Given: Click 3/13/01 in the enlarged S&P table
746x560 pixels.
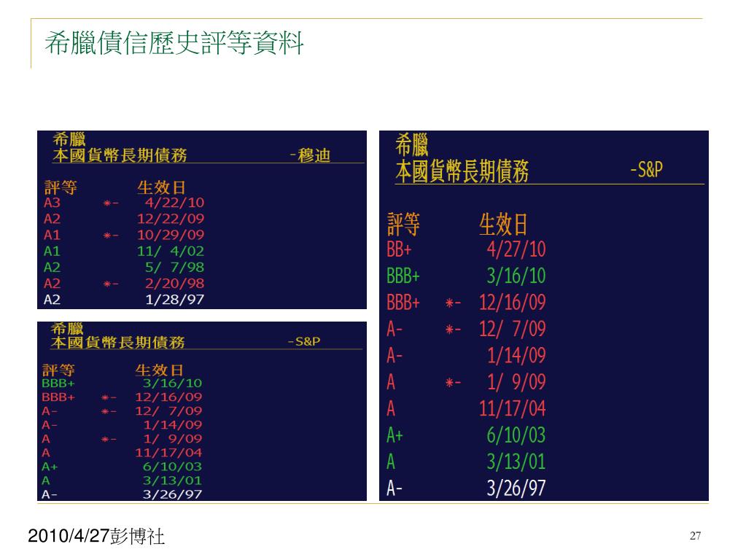Looking at the screenshot, I should 516,462.
